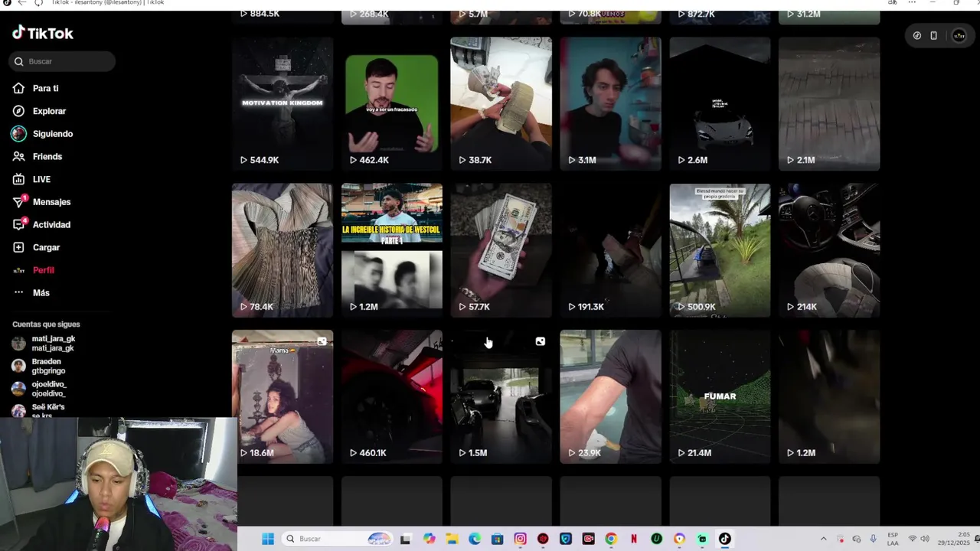This screenshot has width=980, height=551.
Task: Focus the Buscar search field in TikTok sidebar
Action: click(62, 61)
